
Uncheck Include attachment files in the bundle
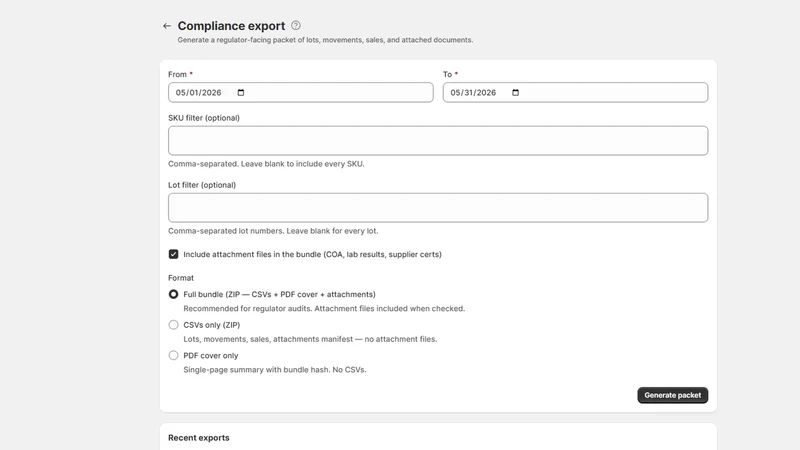coord(173,254)
